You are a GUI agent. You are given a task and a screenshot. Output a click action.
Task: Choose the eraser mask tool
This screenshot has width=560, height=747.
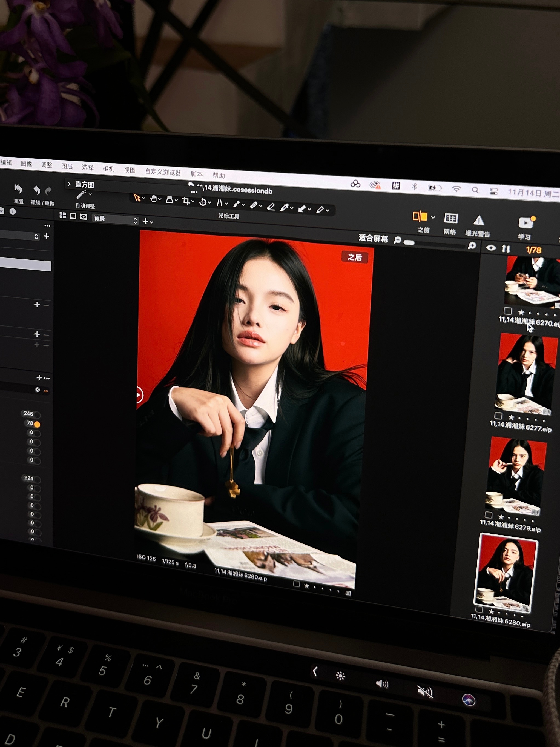coord(271,207)
